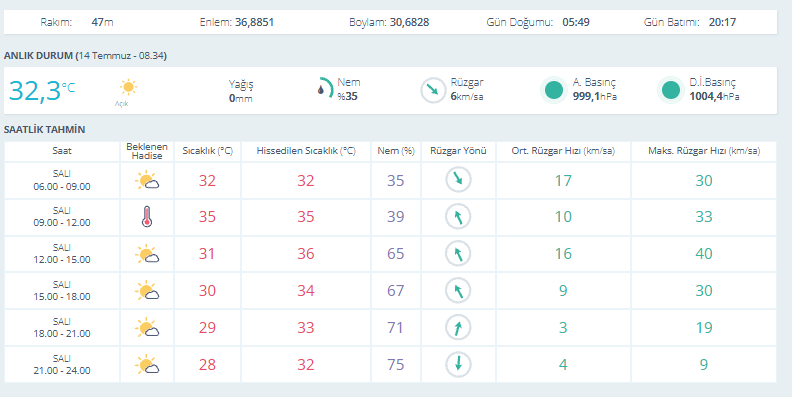The height and width of the screenshot is (397, 792).
Task: Click the Hissedilen Sıcaklık column header
Action: 306,151
